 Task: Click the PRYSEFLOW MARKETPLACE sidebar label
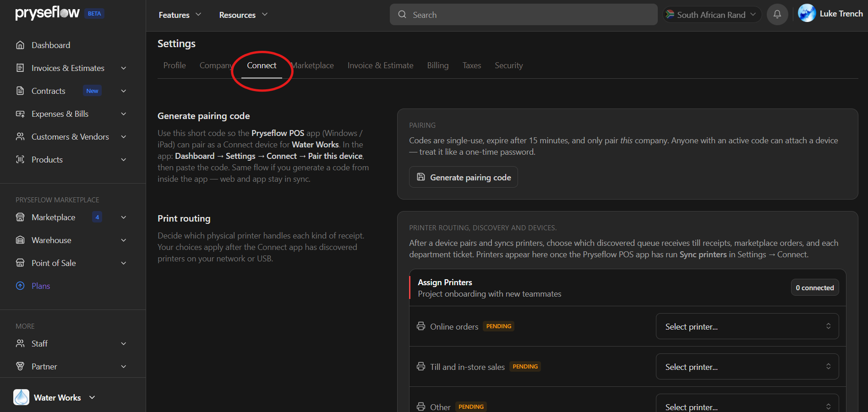(x=57, y=200)
